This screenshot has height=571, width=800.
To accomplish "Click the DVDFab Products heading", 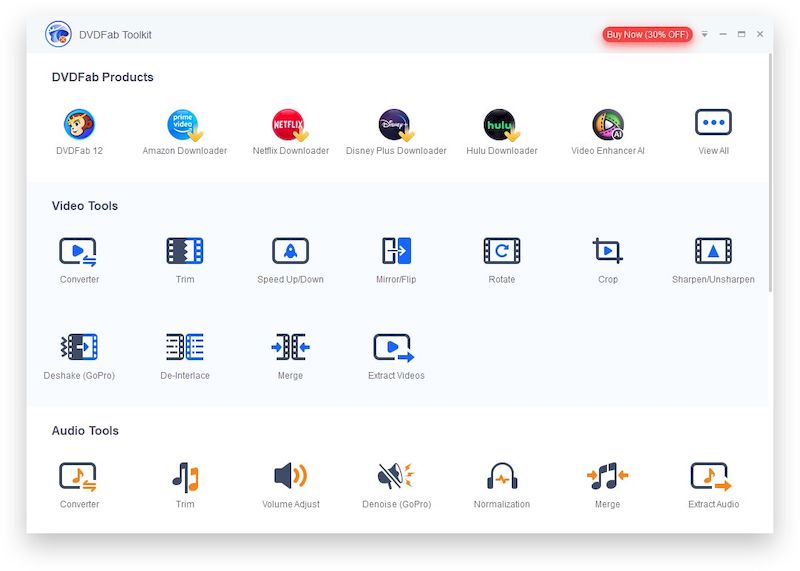I will [103, 77].
